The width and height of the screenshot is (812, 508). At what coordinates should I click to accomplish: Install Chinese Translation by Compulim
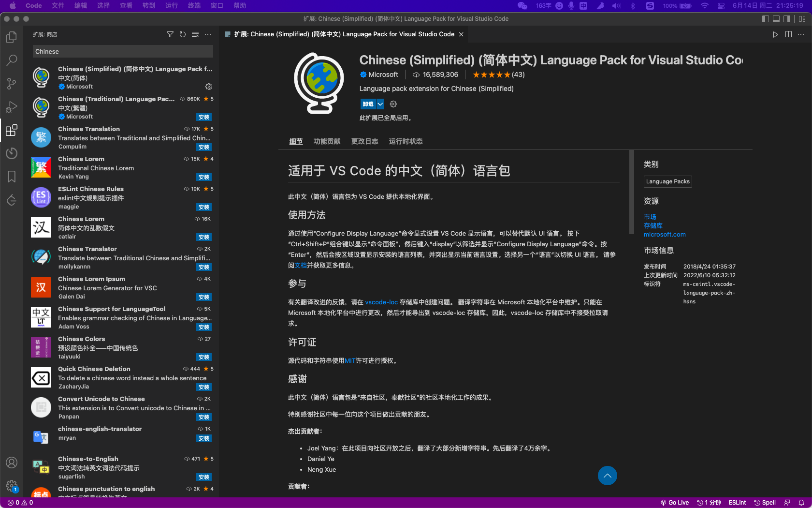(x=204, y=147)
